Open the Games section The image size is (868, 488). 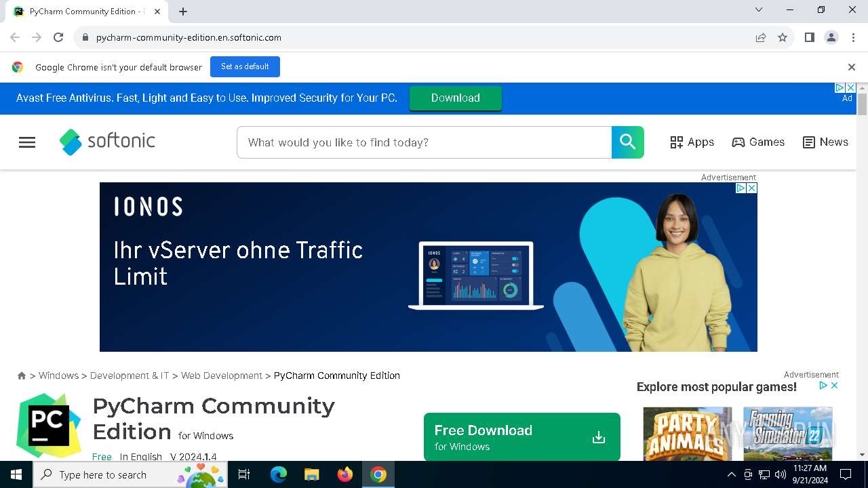point(758,142)
